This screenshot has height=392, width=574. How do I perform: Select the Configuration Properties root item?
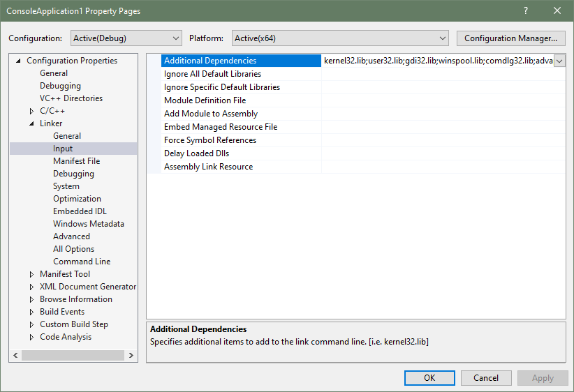click(x=72, y=61)
